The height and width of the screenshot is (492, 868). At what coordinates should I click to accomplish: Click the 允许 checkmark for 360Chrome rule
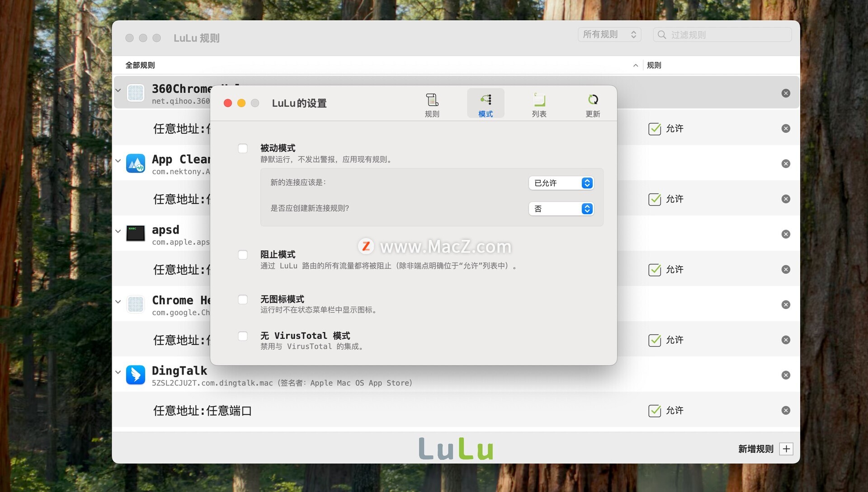[655, 129]
